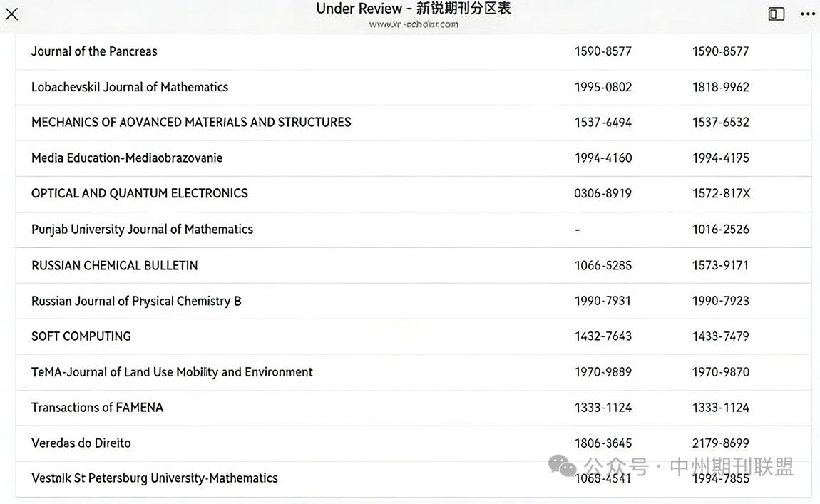Open Lobachevskii Journal of Mathematics entry
This screenshot has height=504, width=820.
[x=129, y=87]
